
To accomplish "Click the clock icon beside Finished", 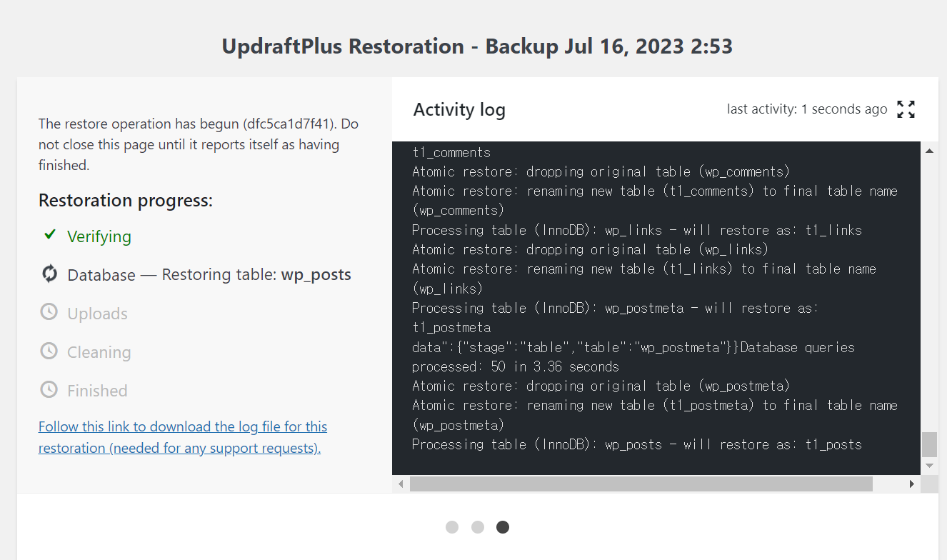I will [x=49, y=389].
